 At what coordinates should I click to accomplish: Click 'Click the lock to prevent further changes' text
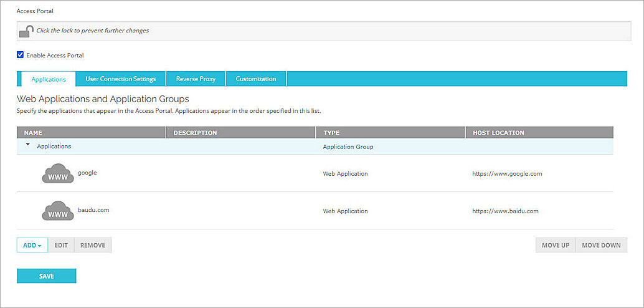pyautogui.click(x=92, y=31)
